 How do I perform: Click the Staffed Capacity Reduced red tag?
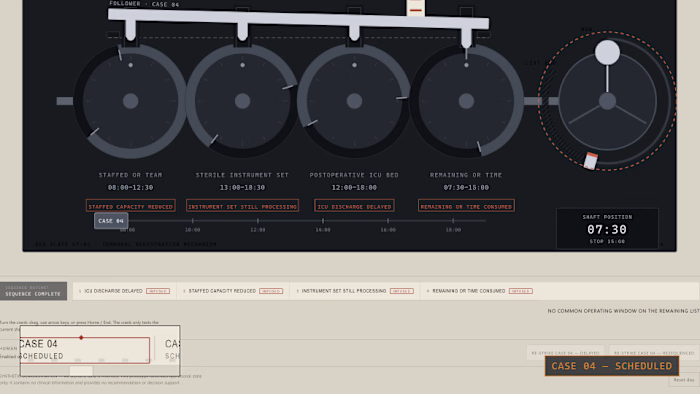130,206
